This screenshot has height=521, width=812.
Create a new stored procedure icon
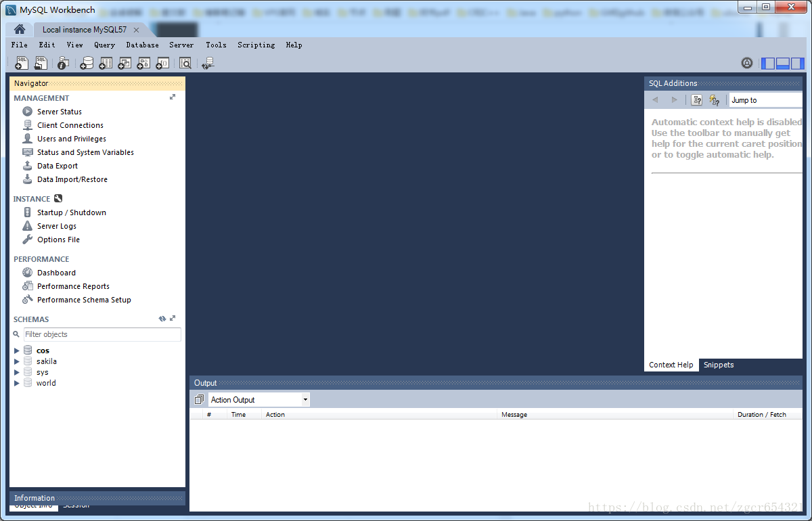coord(143,63)
